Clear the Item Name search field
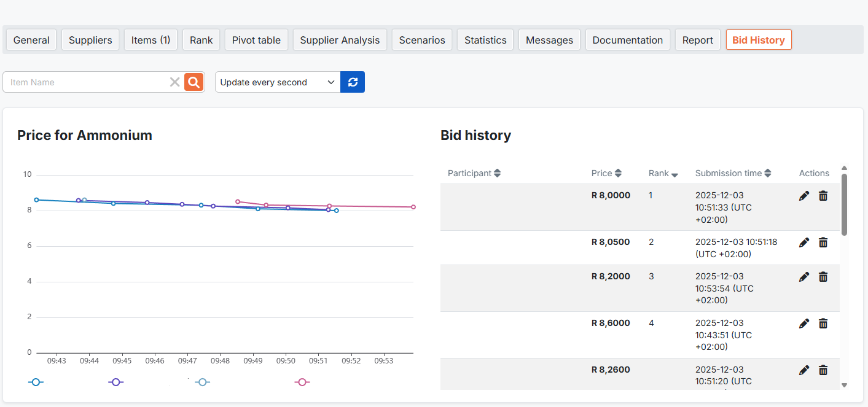This screenshot has height=407, width=868. (x=174, y=82)
